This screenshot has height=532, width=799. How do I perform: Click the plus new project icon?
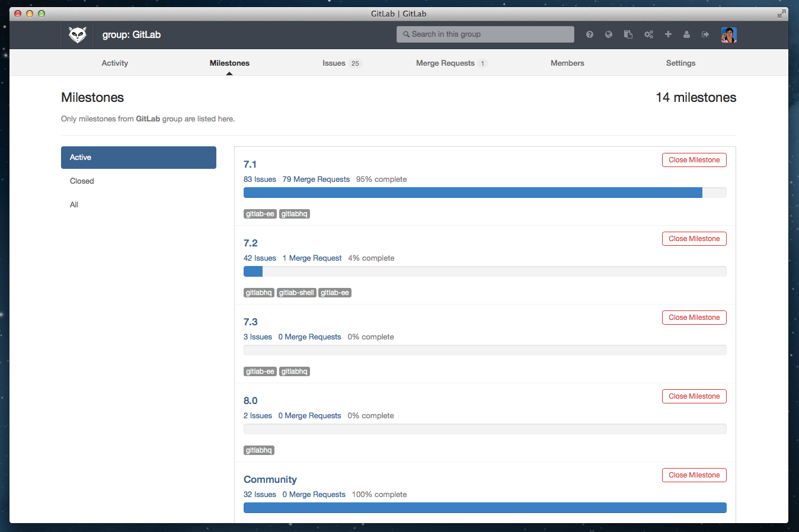(668, 34)
